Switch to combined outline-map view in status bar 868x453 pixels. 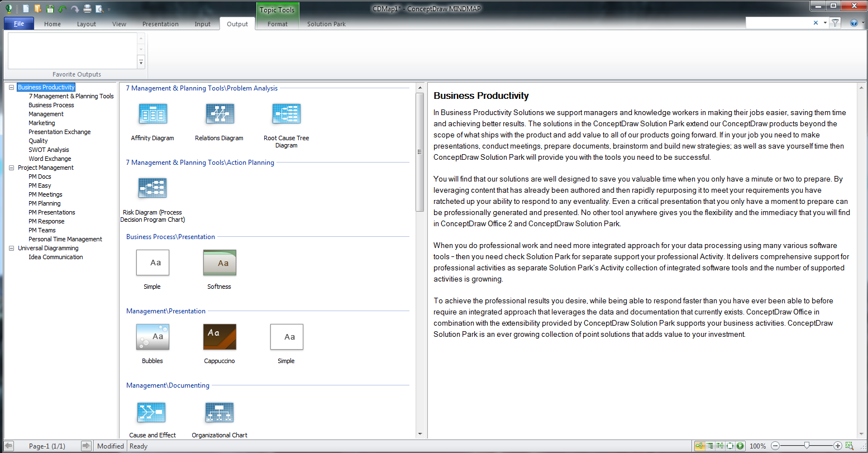point(720,446)
